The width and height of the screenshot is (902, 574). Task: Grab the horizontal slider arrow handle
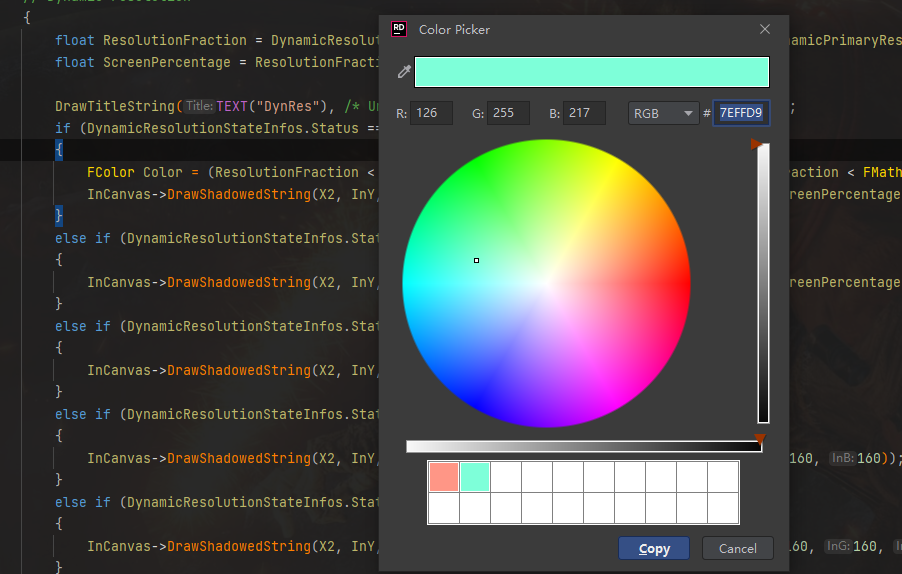(760, 439)
